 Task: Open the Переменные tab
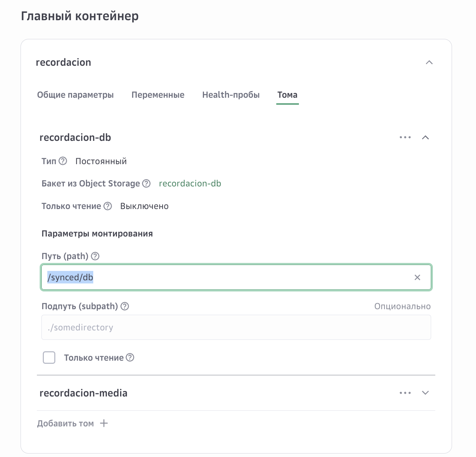point(158,95)
